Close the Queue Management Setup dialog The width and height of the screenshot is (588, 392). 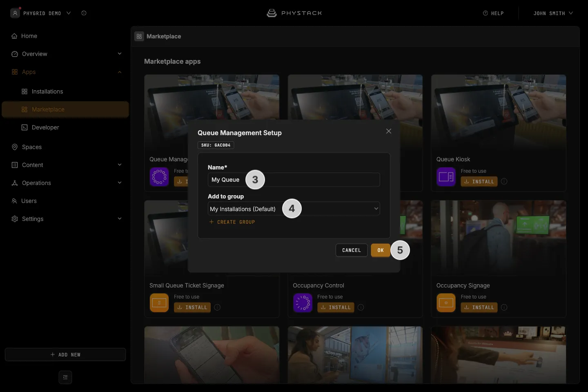[x=389, y=131]
